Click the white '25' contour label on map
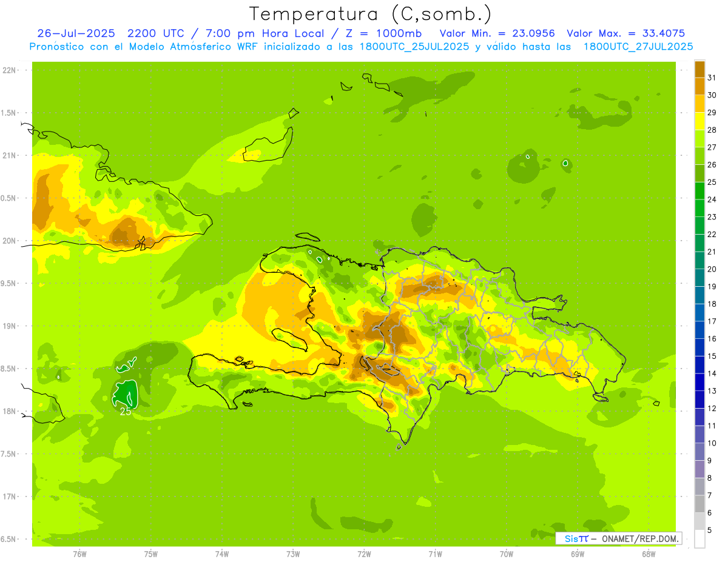 [x=126, y=412]
